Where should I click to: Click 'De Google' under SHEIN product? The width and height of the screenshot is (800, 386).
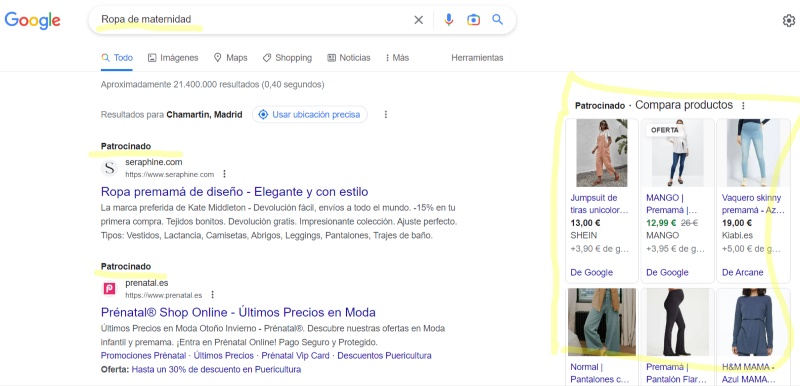click(x=591, y=272)
